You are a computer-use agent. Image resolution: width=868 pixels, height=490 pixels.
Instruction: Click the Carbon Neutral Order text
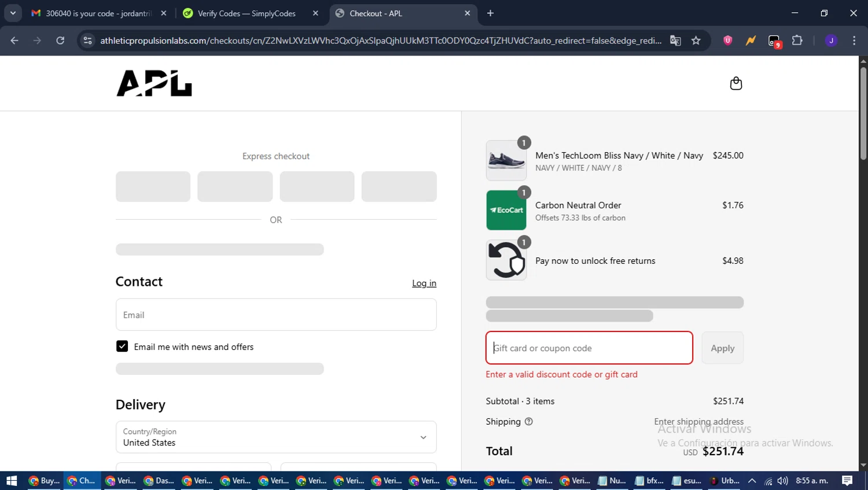(578, 205)
